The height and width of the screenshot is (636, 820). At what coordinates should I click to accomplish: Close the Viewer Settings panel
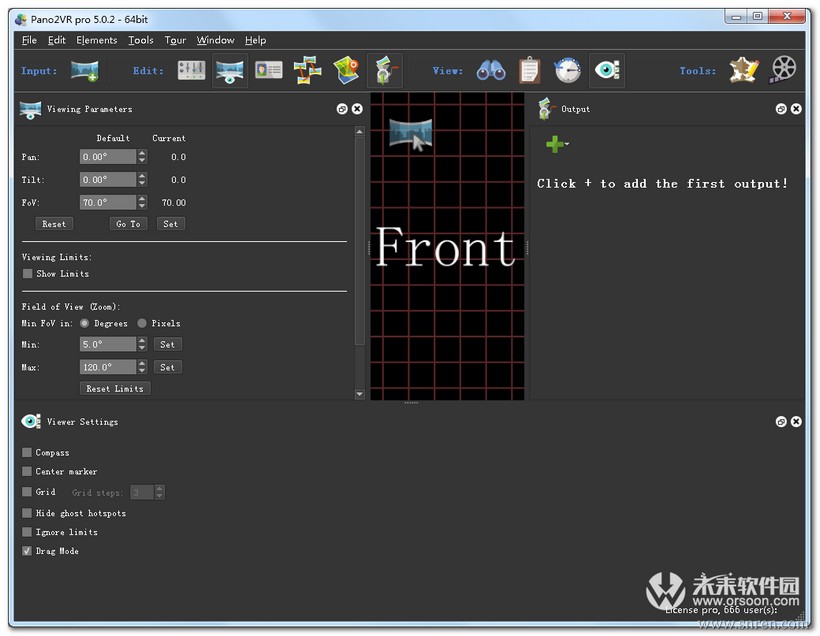pos(796,422)
